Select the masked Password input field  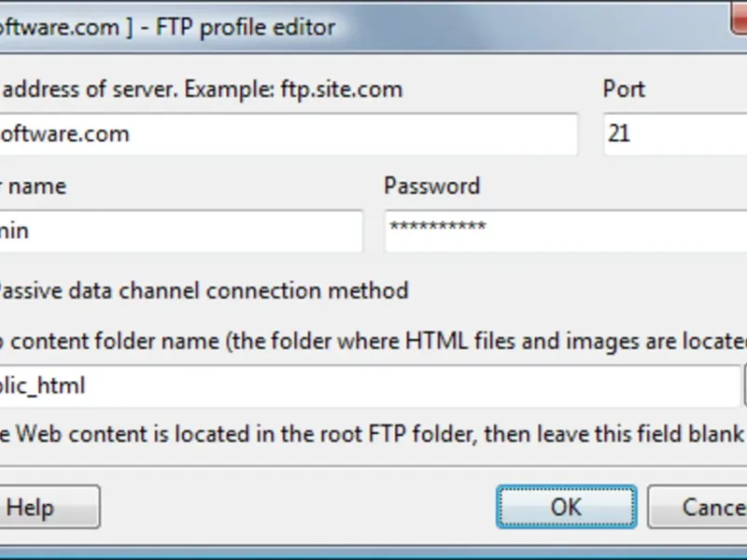point(560,231)
